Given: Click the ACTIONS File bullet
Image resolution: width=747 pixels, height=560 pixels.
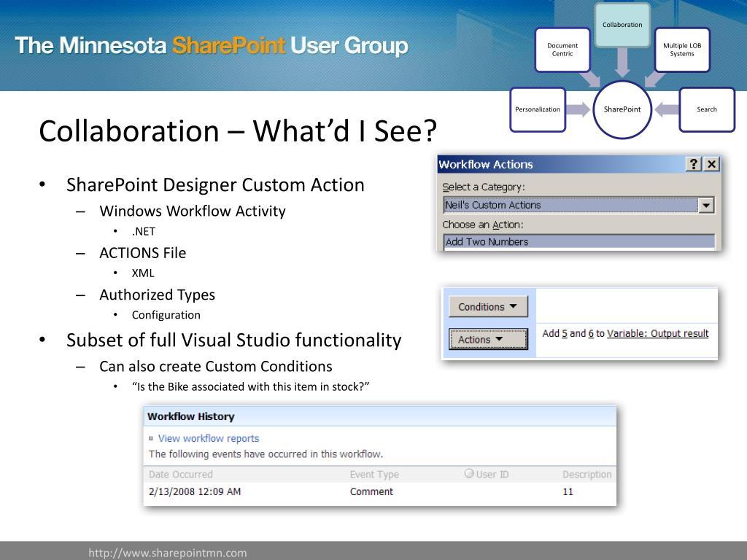Looking at the screenshot, I should 142,253.
